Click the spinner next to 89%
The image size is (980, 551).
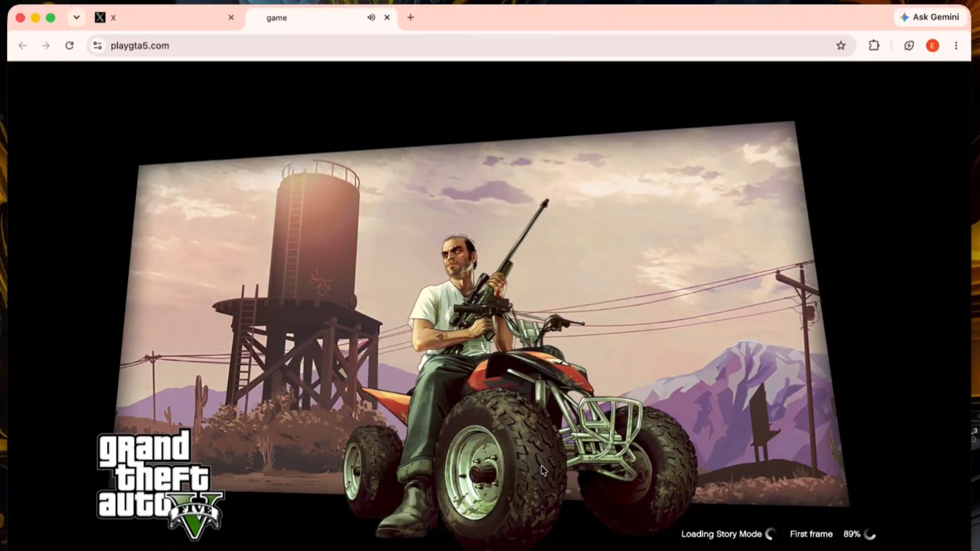pyautogui.click(x=870, y=535)
